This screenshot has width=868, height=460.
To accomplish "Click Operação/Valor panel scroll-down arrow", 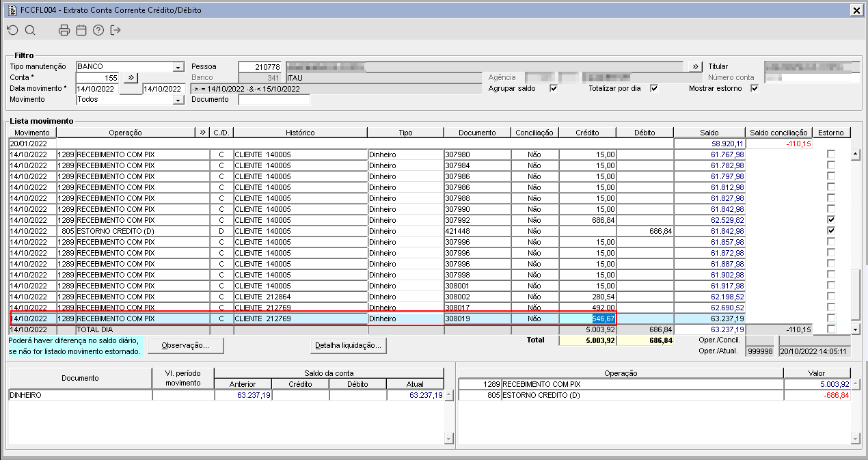I will pos(855,438).
